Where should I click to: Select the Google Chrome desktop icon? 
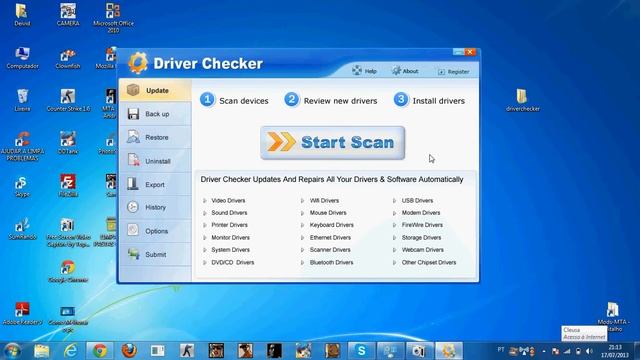click(x=68, y=271)
